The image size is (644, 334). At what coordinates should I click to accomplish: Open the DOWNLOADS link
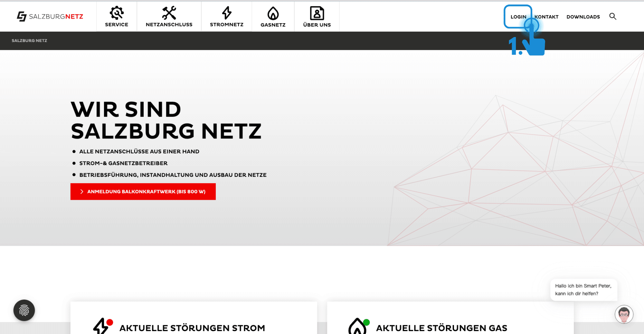[583, 17]
